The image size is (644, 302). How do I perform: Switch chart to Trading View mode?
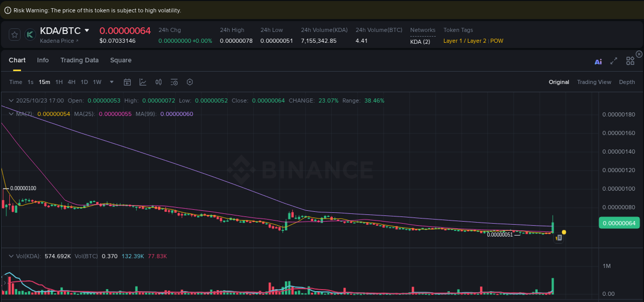click(x=594, y=82)
